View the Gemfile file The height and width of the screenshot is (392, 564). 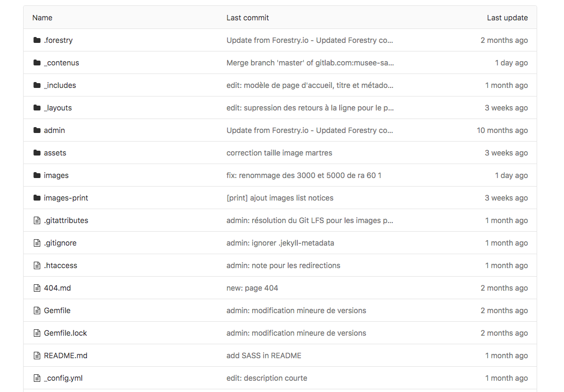coord(57,310)
